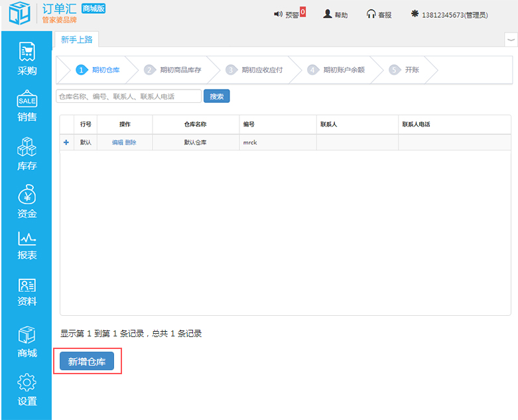Focus the warehouse search input field
The height and width of the screenshot is (420, 518).
click(x=129, y=96)
